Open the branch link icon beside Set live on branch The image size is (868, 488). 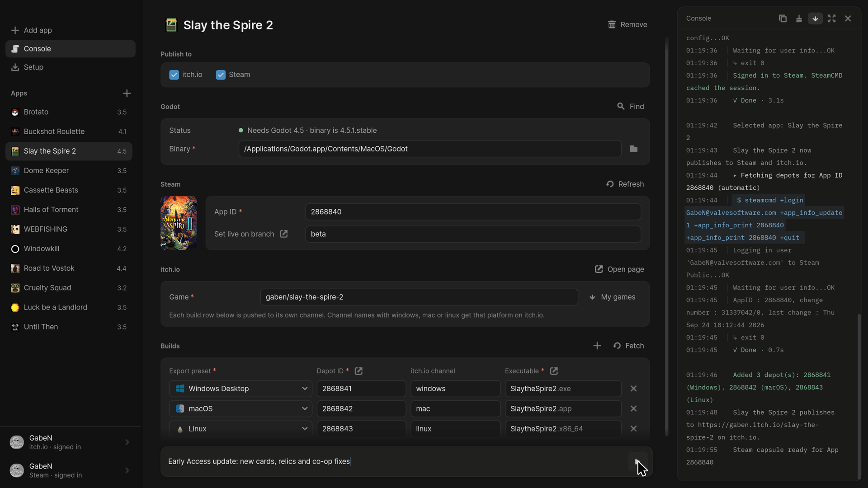(283, 234)
